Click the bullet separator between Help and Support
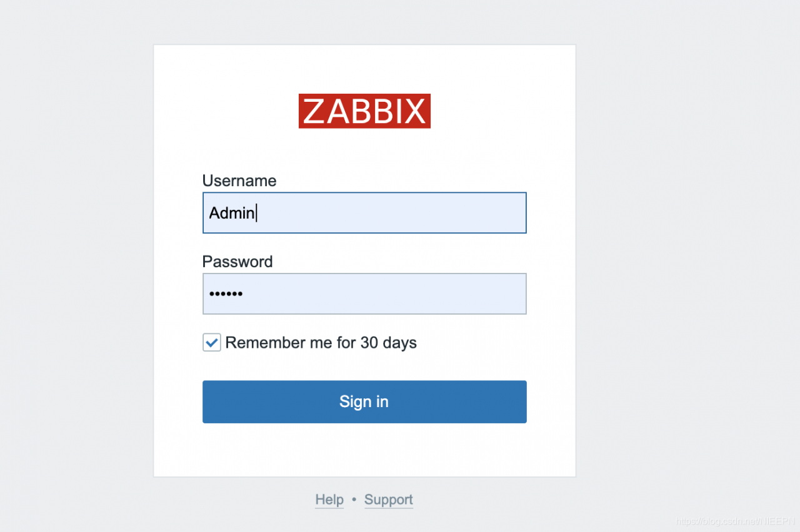Viewport: 800px width, 532px height. pyautogui.click(x=354, y=500)
